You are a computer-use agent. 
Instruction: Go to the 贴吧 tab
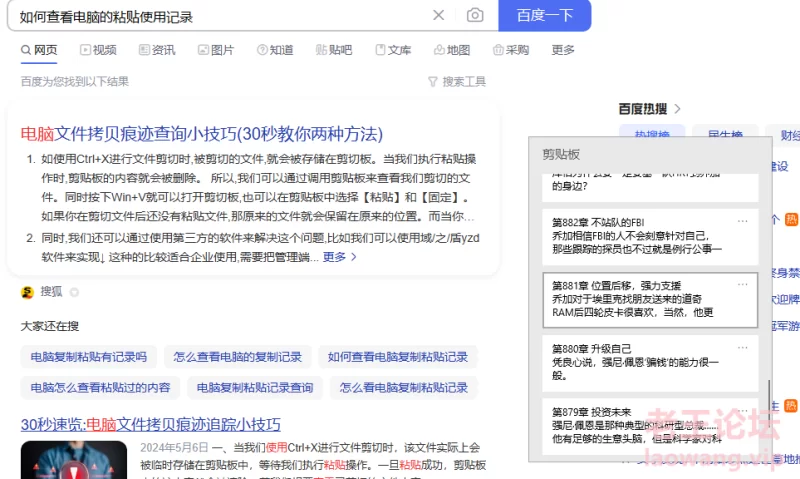point(334,50)
